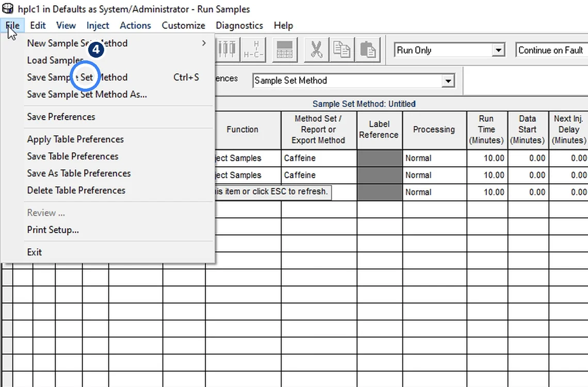Open the Inject menu

coord(97,25)
